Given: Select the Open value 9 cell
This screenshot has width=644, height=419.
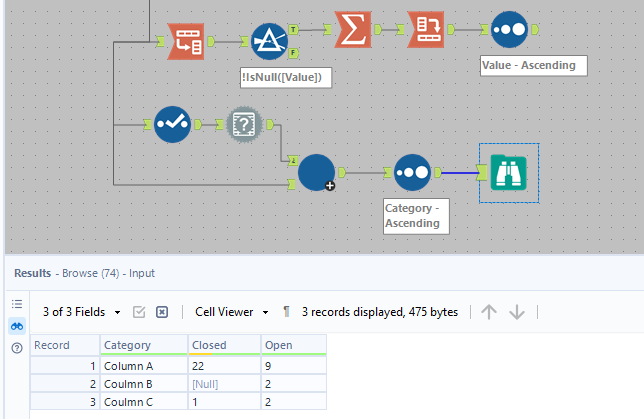Looking at the screenshot, I should (x=294, y=366).
